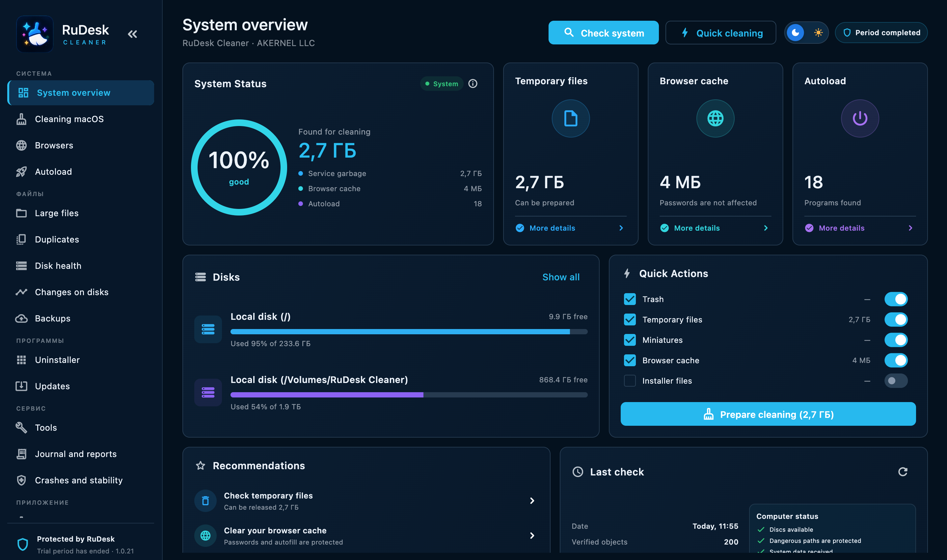Expand Browser cache More details chevron
947x560 pixels.
[x=765, y=228]
